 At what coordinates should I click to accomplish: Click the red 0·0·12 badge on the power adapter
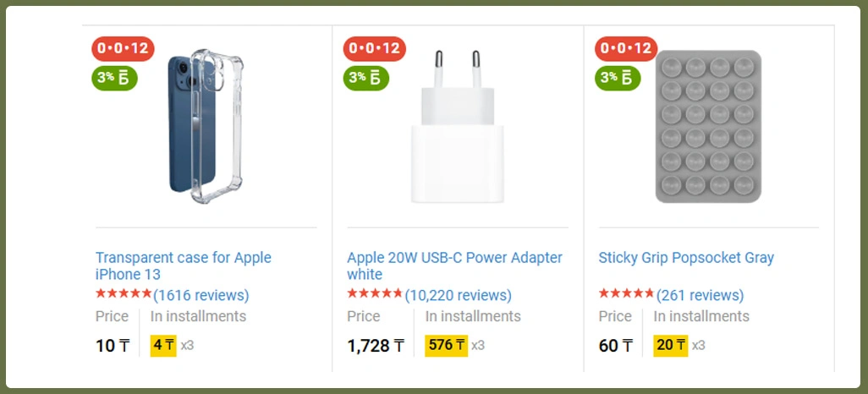tap(374, 49)
